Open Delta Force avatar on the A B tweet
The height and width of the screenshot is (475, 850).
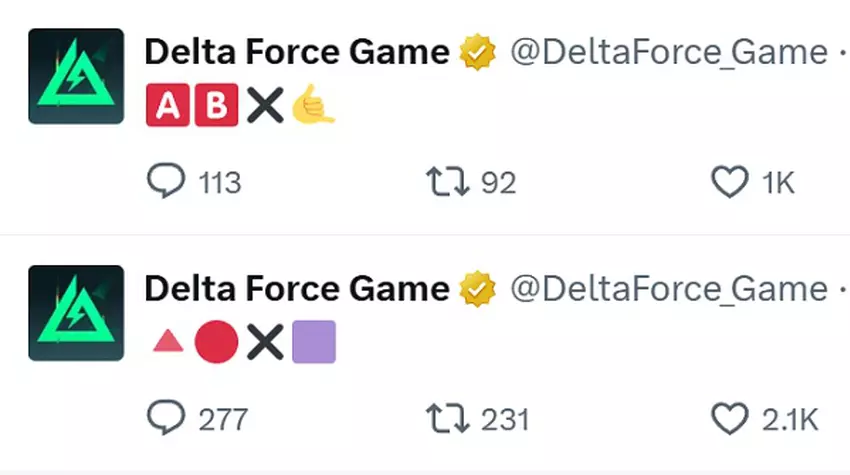[x=76, y=76]
